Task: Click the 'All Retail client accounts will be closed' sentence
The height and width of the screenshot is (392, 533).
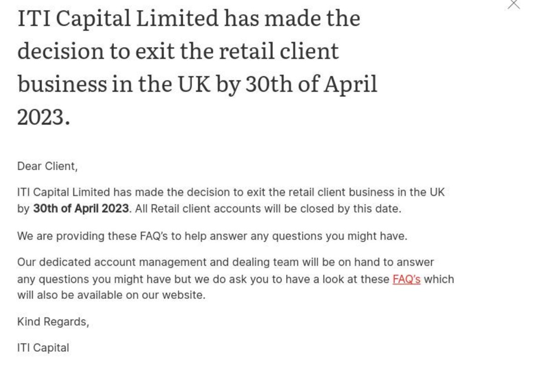Action: [x=268, y=209]
